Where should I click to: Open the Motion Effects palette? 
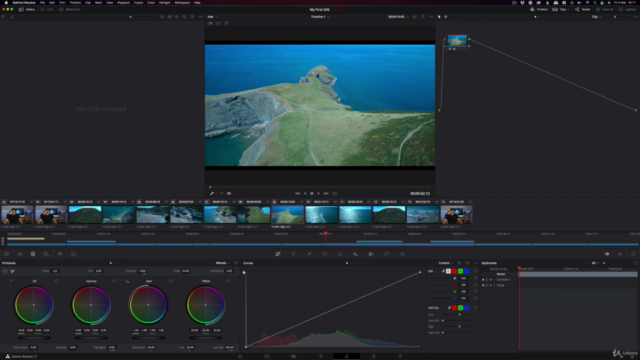tap(73, 254)
